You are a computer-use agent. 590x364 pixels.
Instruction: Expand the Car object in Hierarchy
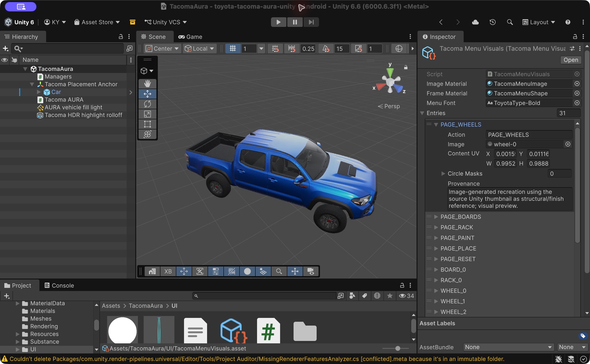click(38, 92)
